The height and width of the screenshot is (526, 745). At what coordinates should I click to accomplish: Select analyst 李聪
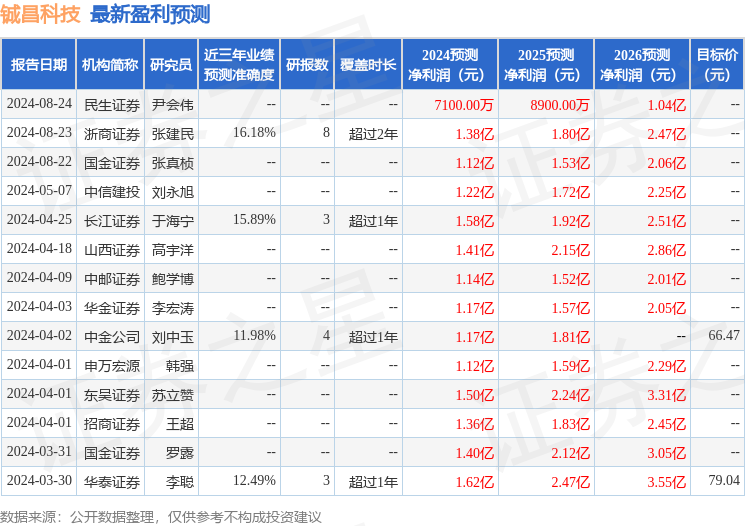click(x=180, y=481)
